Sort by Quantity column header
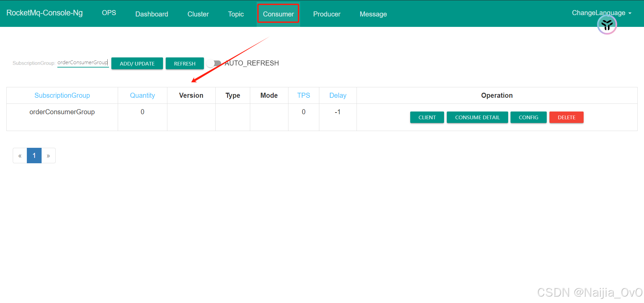This screenshot has width=644, height=303. click(x=143, y=95)
